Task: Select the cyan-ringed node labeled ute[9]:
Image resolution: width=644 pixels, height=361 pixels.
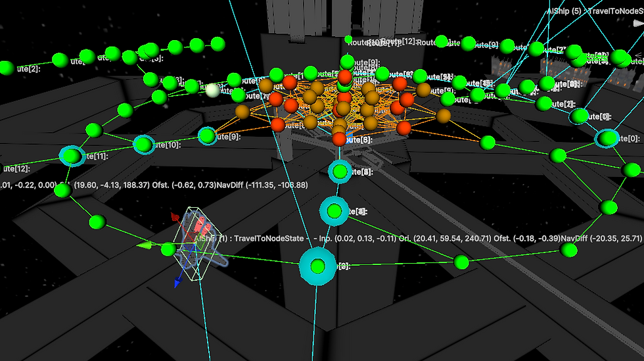Action: (208, 135)
